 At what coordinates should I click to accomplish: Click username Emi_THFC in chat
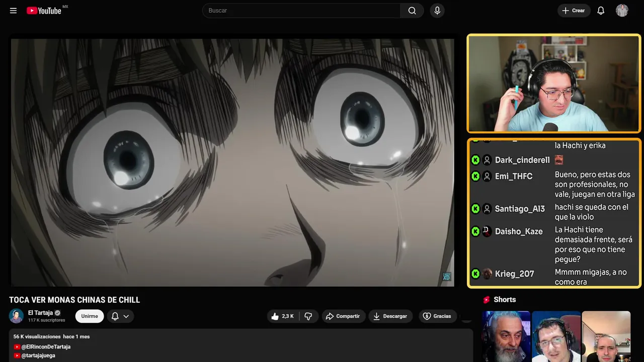pos(514,176)
